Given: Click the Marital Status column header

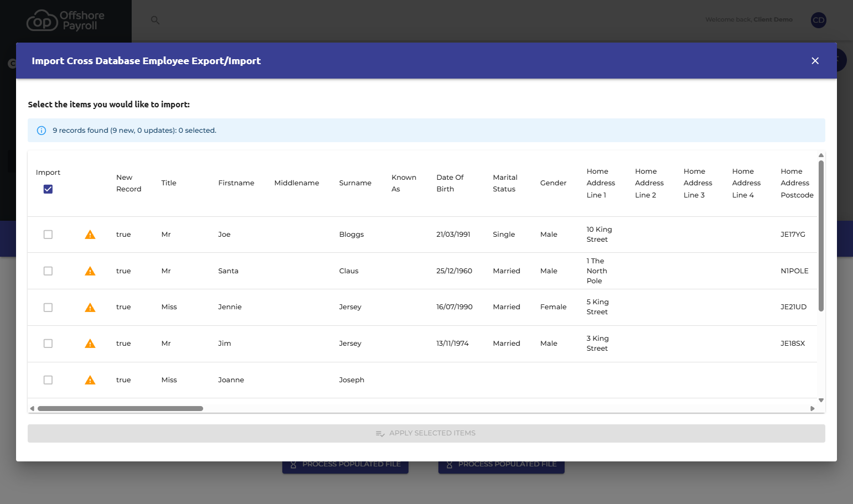Looking at the screenshot, I should [505, 183].
